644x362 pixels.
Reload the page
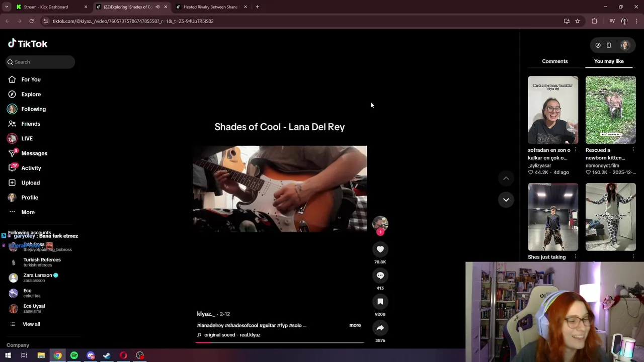tap(31, 21)
